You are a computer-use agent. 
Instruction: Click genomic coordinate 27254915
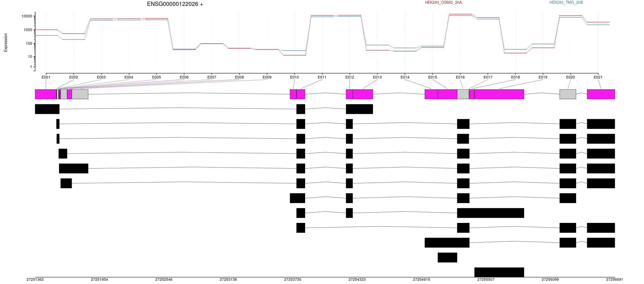click(x=422, y=279)
